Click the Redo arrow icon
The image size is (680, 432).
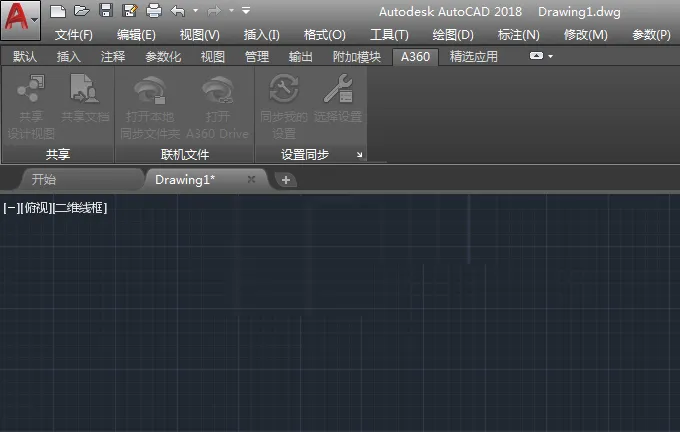(x=214, y=10)
